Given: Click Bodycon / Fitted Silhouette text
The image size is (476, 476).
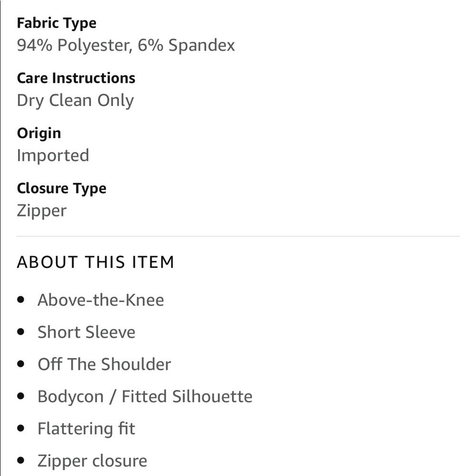Looking at the screenshot, I should point(145,397).
